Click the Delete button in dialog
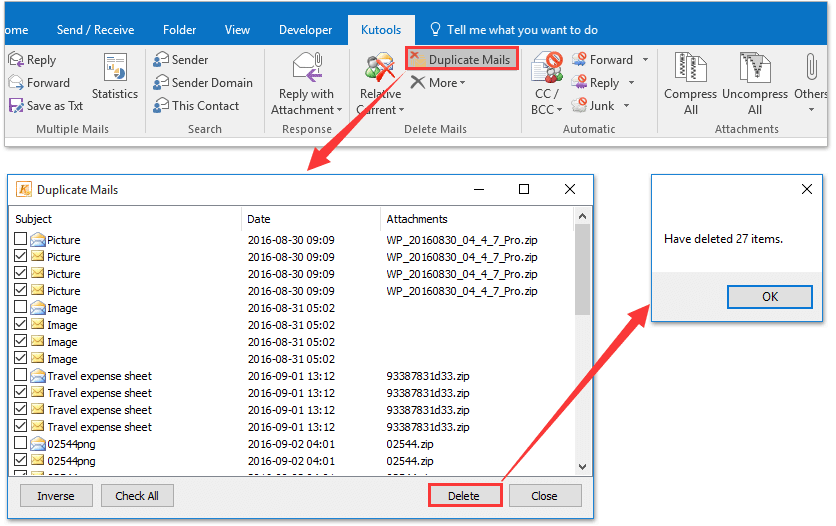836x526 pixels. pyautogui.click(x=464, y=496)
